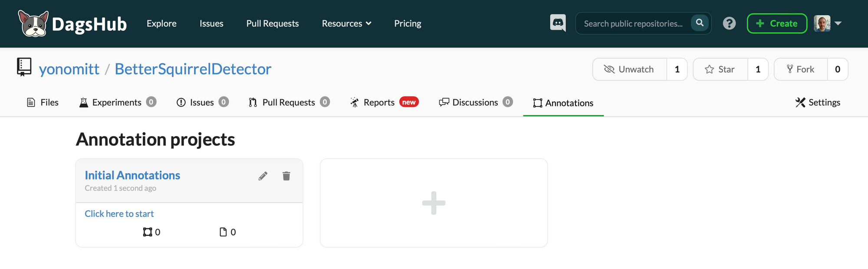The height and width of the screenshot is (269, 868).
Task: Fork the repository
Action: click(x=801, y=69)
